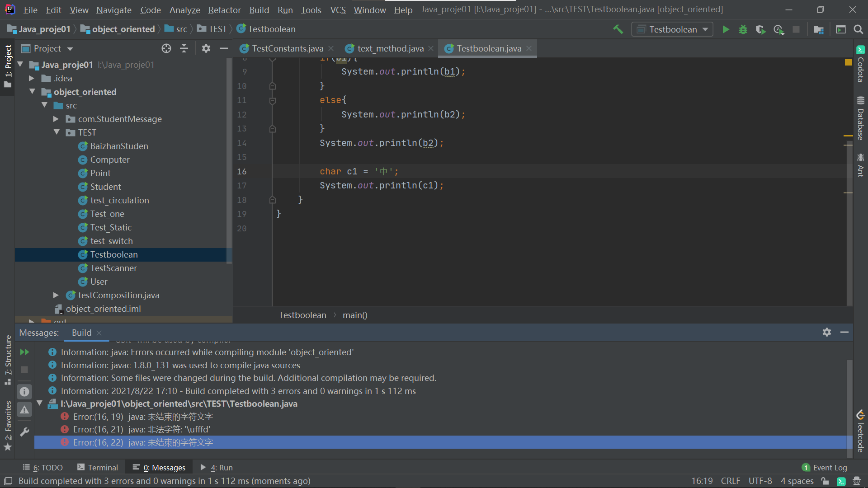
Task: Toggle the warnings filter icon in Messages
Action: tap(24, 410)
